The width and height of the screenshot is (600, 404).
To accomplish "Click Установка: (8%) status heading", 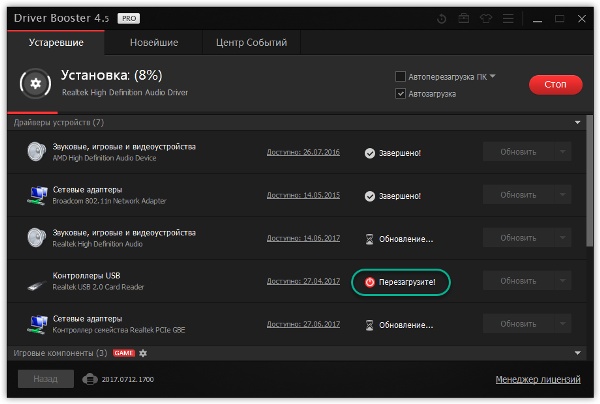I will (112, 75).
